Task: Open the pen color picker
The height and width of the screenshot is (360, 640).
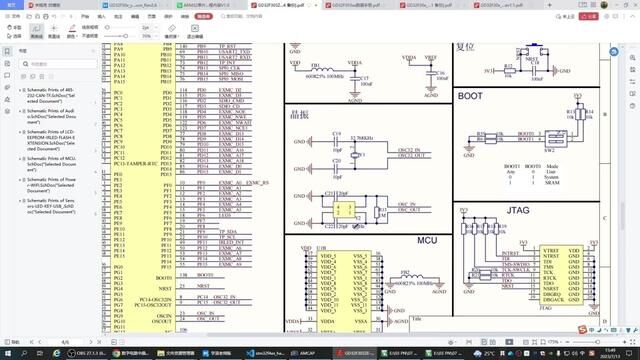Action: [72, 31]
